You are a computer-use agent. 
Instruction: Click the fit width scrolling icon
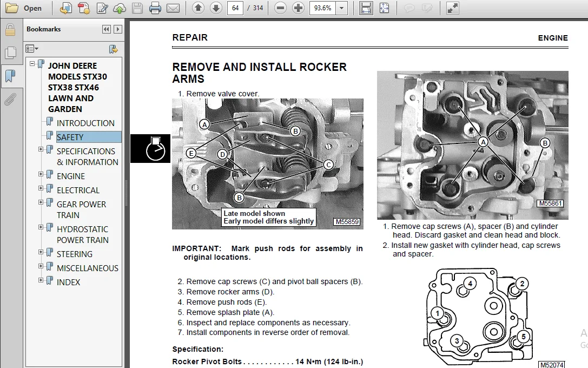[x=366, y=8]
